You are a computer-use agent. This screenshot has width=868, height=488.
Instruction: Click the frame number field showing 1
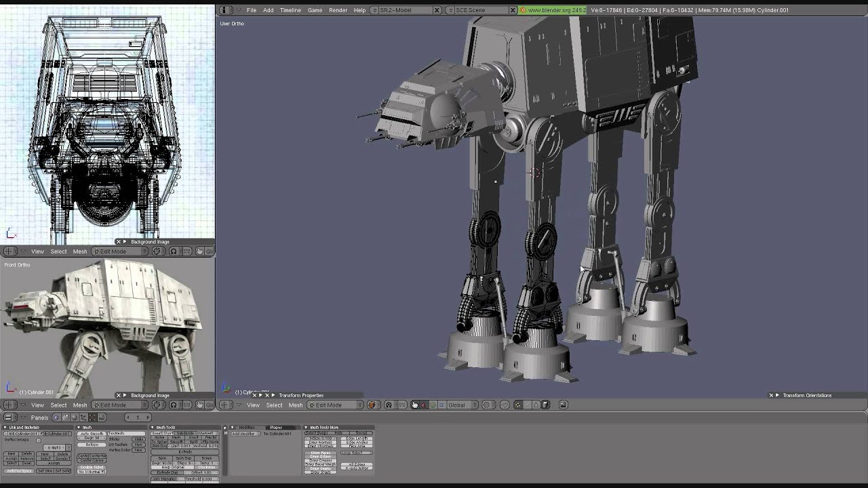pyautogui.click(x=138, y=418)
